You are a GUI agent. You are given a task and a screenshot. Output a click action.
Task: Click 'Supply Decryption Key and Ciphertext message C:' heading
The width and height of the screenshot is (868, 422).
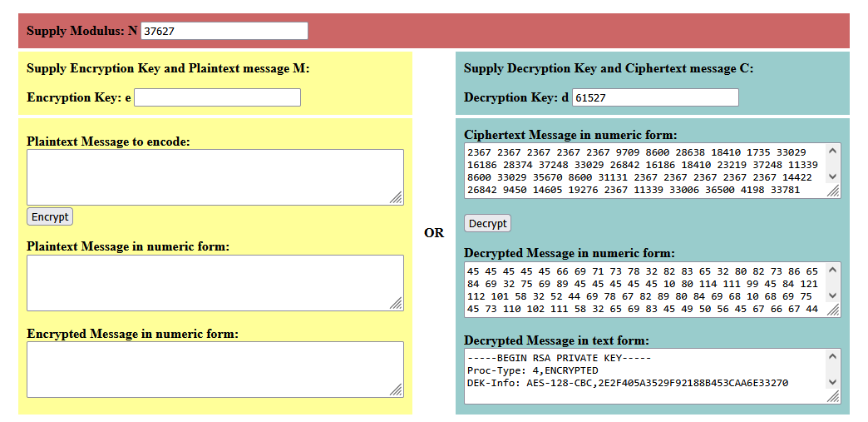coord(609,69)
